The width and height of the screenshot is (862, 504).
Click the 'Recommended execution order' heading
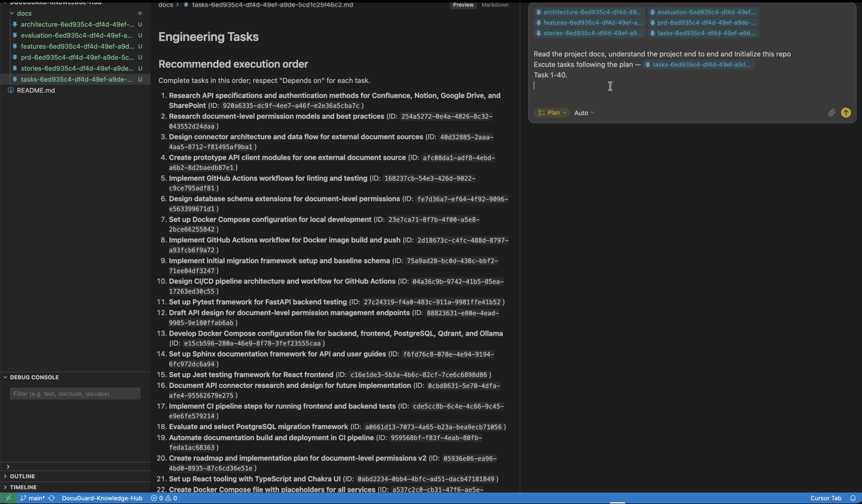[x=233, y=64]
